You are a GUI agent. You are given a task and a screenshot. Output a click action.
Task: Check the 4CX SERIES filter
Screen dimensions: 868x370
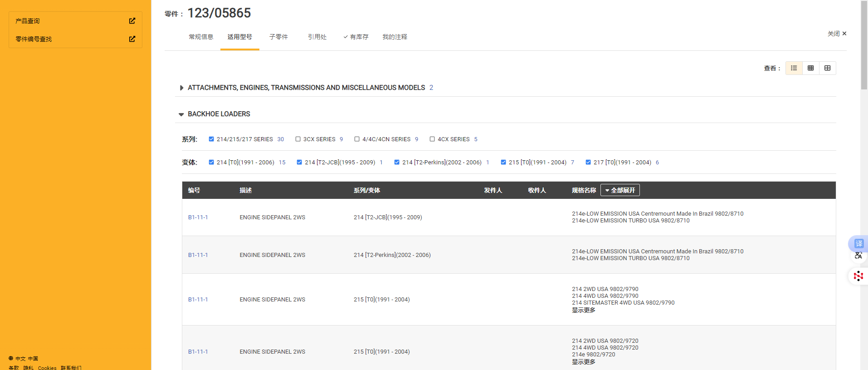432,139
